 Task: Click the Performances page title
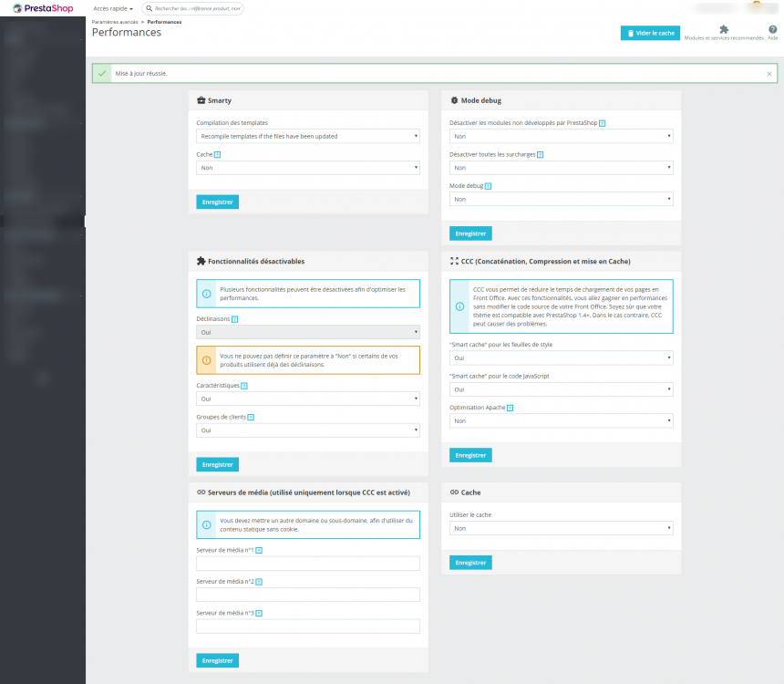click(x=127, y=33)
